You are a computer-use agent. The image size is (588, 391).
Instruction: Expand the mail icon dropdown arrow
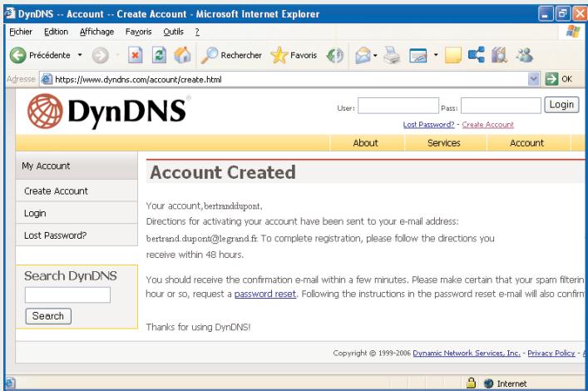(375, 56)
